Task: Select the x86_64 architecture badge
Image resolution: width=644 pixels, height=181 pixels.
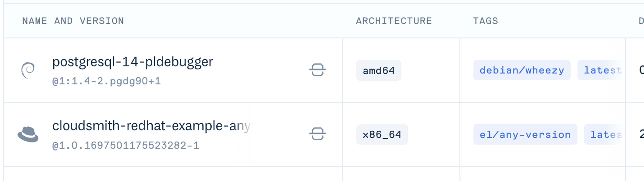Action: pyautogui.click(x=382, y=135)
